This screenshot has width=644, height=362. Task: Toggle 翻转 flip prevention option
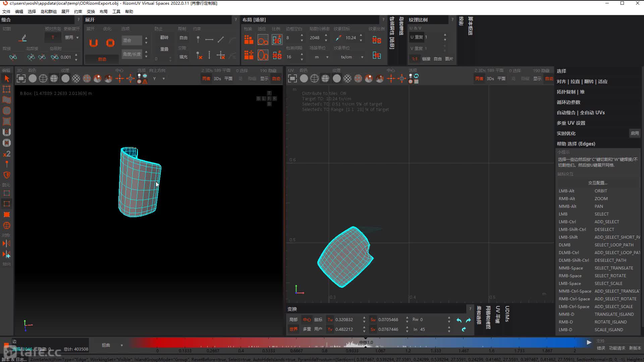[x=164, y=38]
